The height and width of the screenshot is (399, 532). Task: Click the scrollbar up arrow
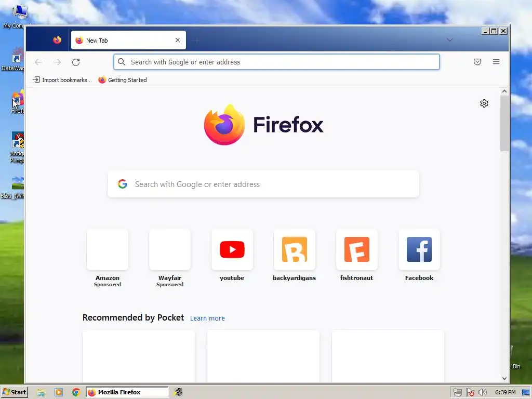(x=504, y=91)
